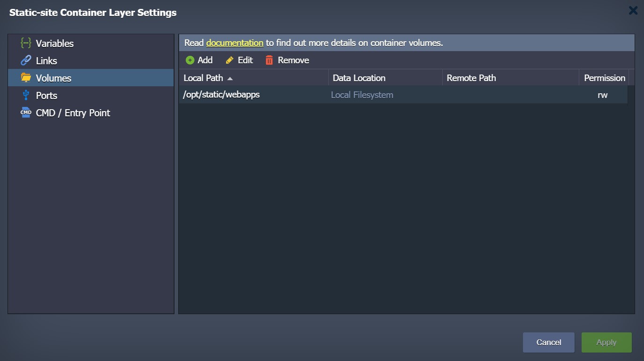Select the /opt/static/webapps volume row
The height and width of the screenshot is (361, 644).
point(403,95)
